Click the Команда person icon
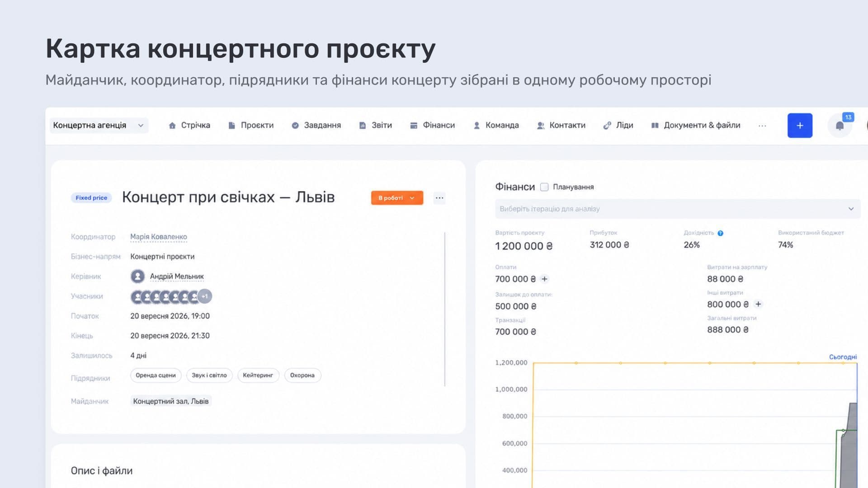The width and height of the screenshot is (868, 488). [x=476, y=126]
